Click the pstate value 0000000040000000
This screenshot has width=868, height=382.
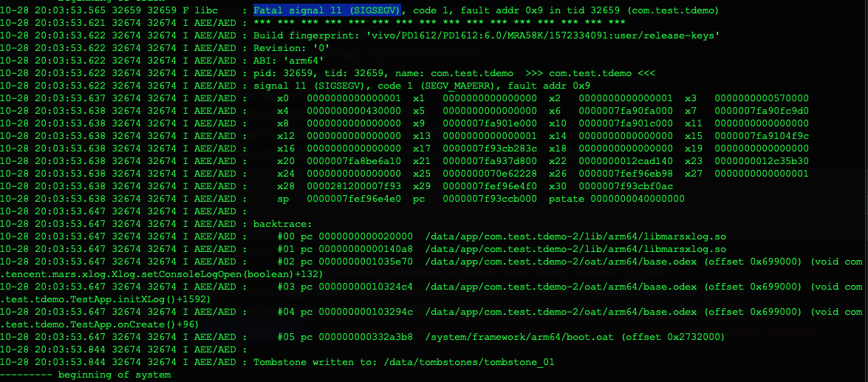[x=638, y=199]
